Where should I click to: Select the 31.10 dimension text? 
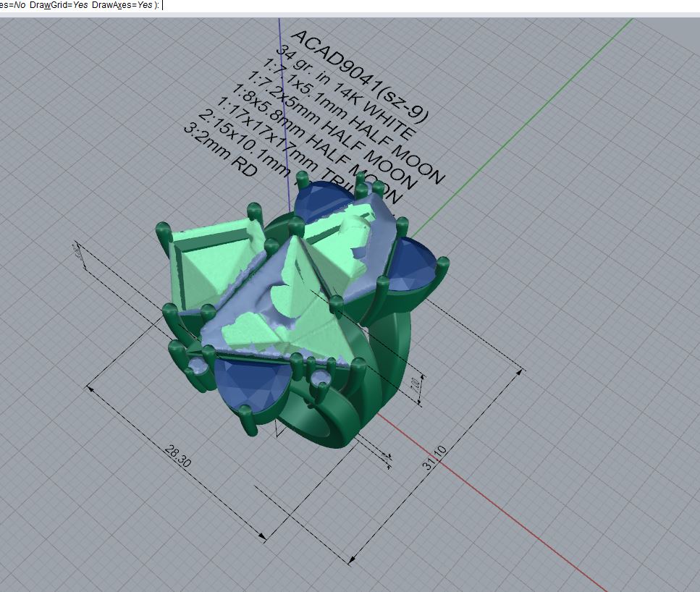[435, 458]
